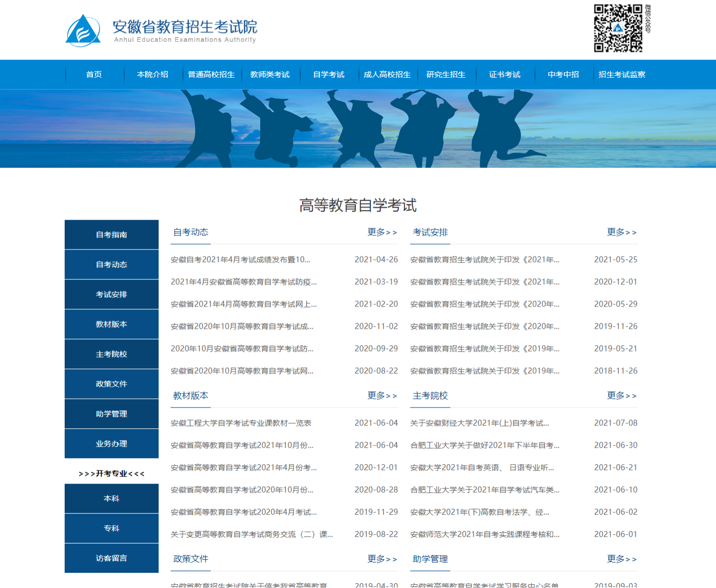Click the 业务办理 sidebar button

[111, 444]
